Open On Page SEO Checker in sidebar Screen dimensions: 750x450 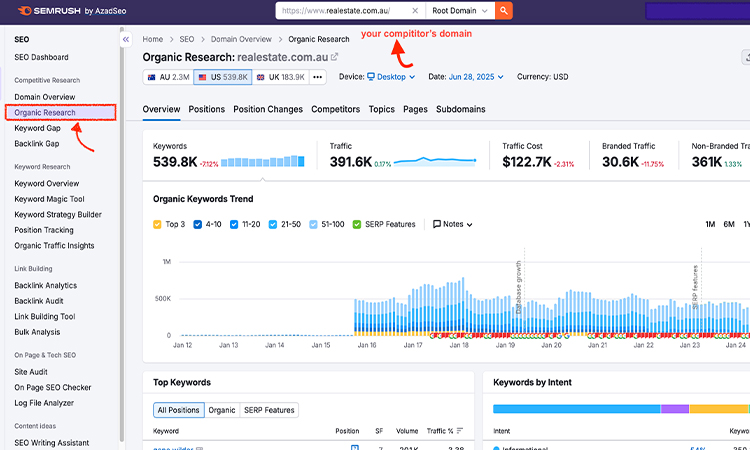pos(53,387)
